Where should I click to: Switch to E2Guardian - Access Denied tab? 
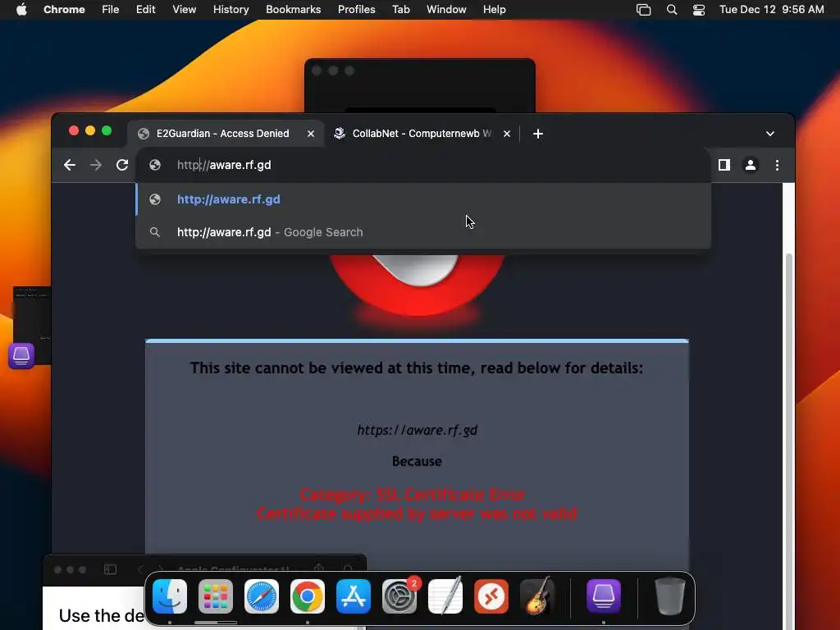click(x=226, y=134)
